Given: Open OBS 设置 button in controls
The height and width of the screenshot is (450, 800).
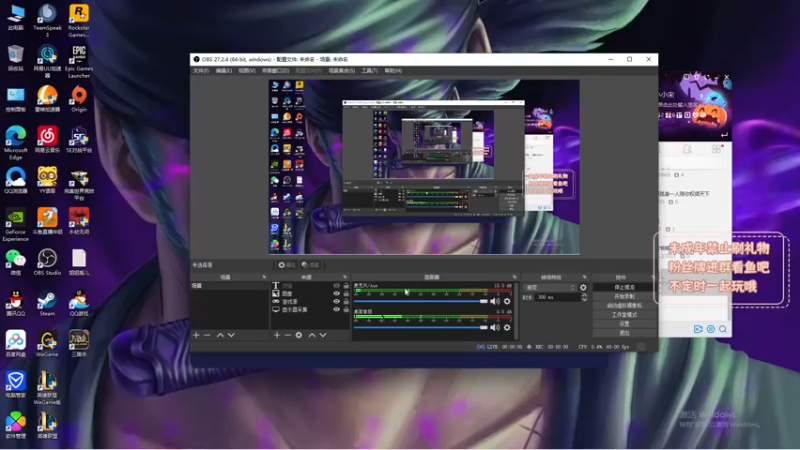Looking at the screenshot, I should (x=624, y=324).
